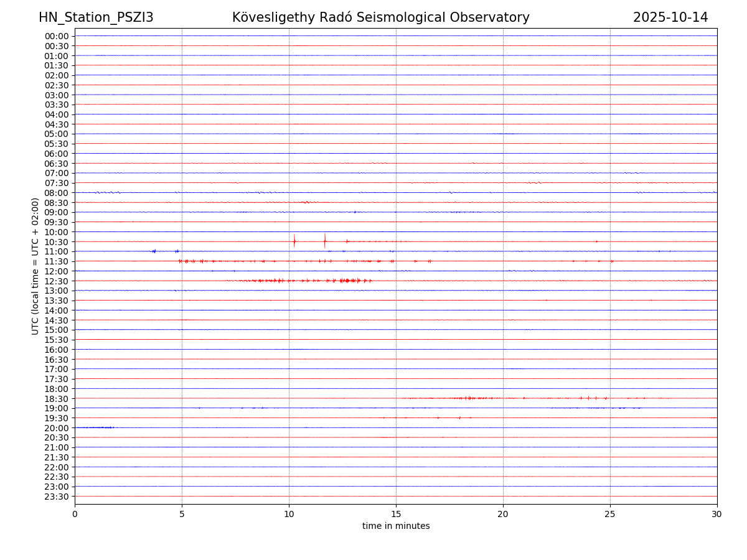Screen dimensions: 747x560
Task: Select the 30 tick on the minutes axis
Action: point(717,514)
